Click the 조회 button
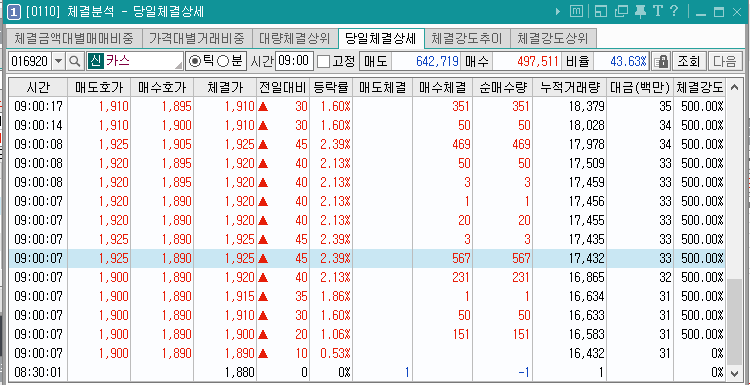The height and width of the screenshot is (385, 750). 689,61
